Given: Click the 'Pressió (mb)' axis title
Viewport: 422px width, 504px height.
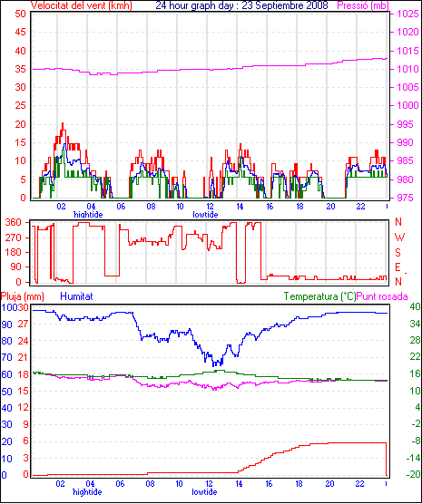Looking at the screenshot, I should pyautogui.click(x=363, y=5).
